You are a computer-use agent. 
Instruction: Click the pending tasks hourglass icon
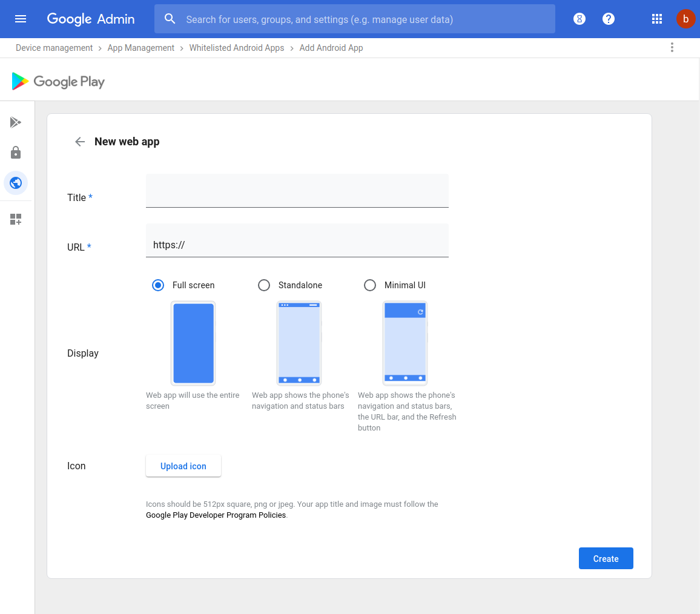coord(579,19)
